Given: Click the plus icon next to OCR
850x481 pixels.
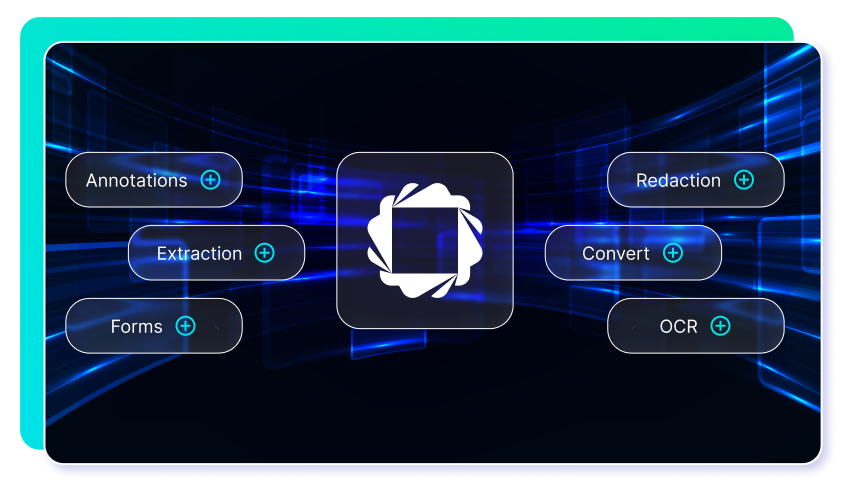Looking at the screenshot, I should click(x=720, y=326).
